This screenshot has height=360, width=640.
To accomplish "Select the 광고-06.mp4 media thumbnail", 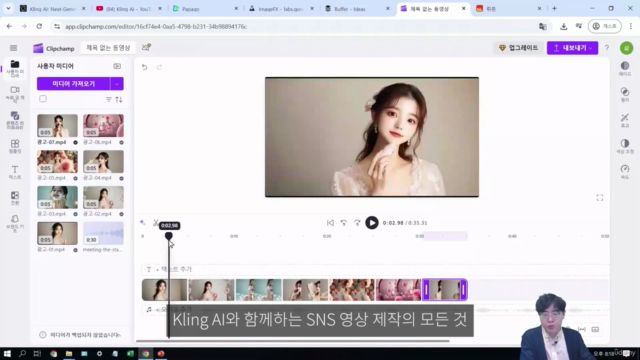I will tap(103, 126).
